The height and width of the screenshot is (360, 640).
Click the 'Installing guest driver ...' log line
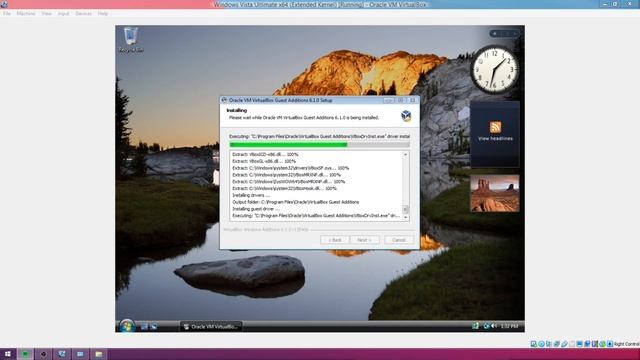coord(256,209)
